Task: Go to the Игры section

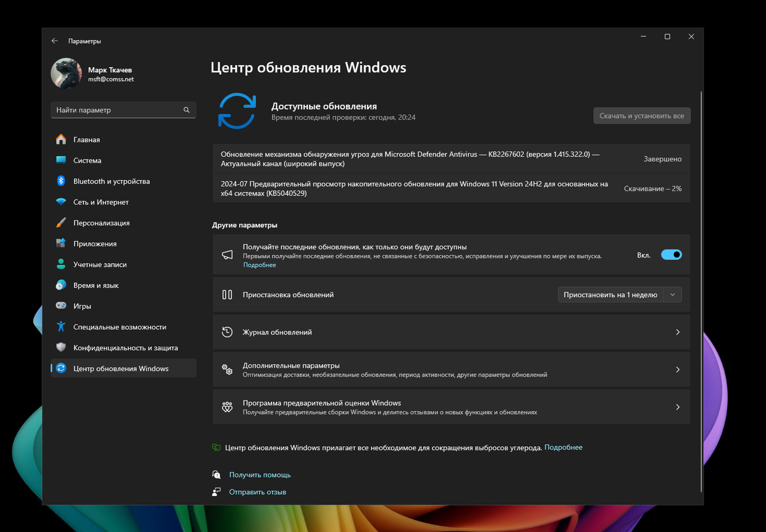Action: [x=124, y=306]
